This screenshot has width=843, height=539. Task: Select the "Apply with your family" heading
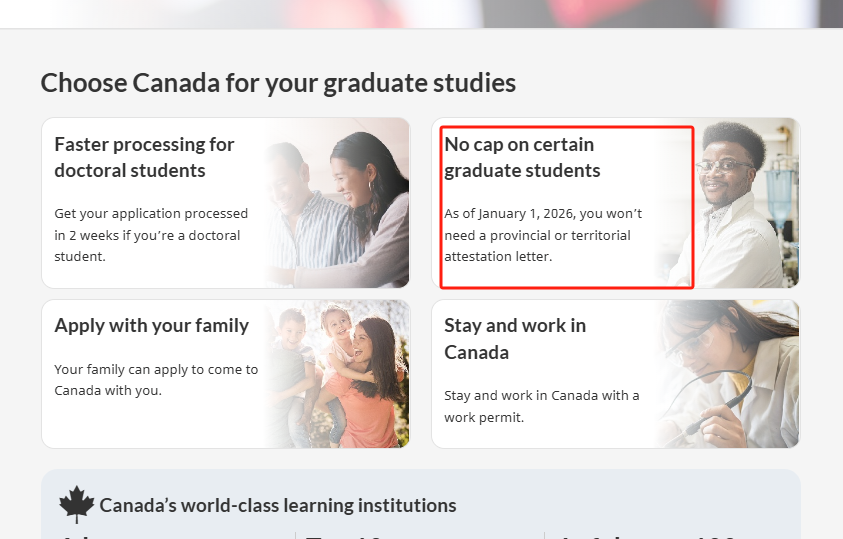click(x=152, y=325)
